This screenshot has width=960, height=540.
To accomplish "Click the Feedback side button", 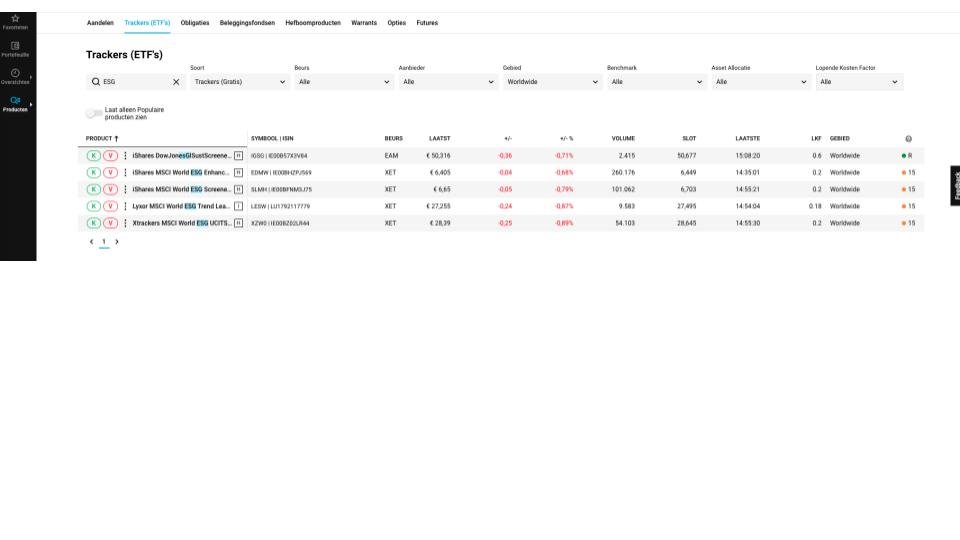I will pyautogui.click(x=955, y=186).
